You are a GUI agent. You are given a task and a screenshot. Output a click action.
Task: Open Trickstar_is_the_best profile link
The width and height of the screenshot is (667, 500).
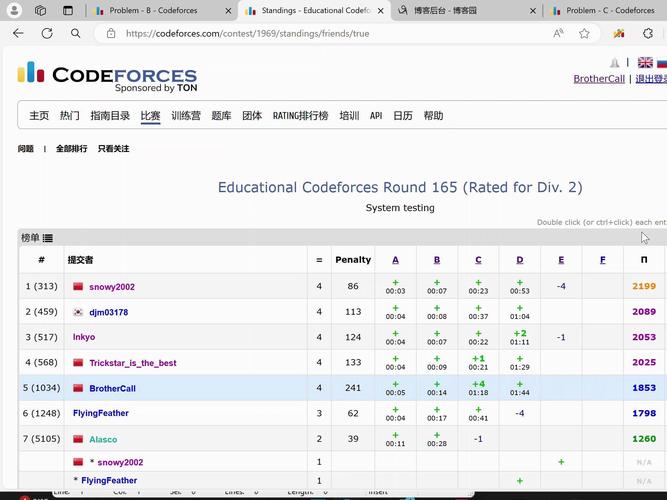(133, 363)
